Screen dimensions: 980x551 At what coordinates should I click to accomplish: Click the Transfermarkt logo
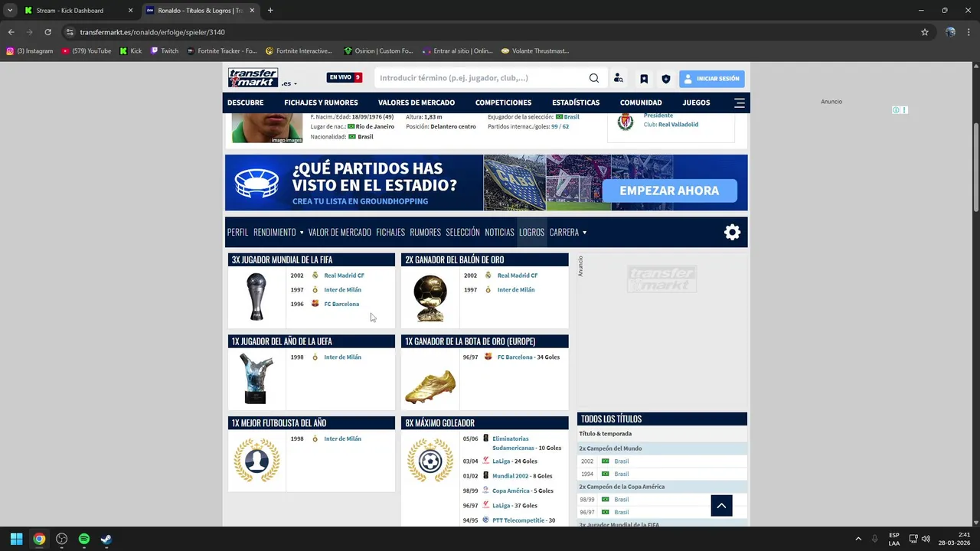(x=253, y=78)
